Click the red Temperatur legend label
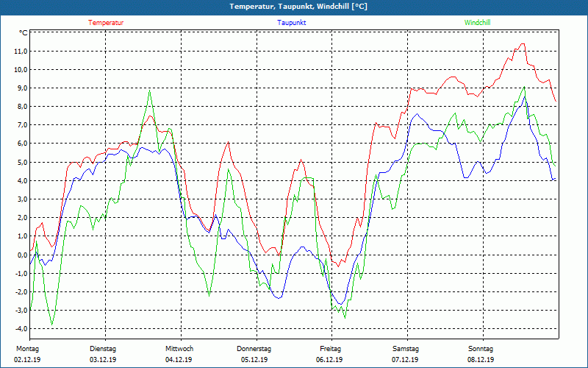588x368 pixels. point(106,23)
